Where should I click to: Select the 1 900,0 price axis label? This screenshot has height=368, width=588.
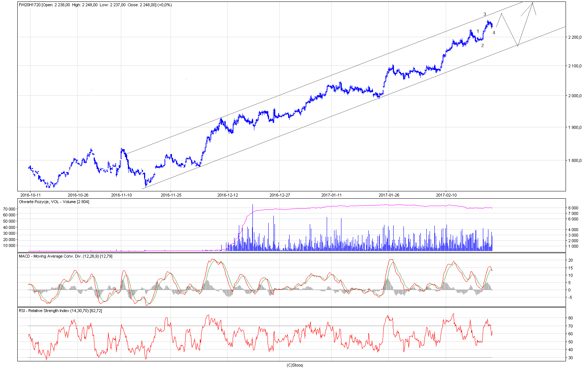tap(574, 128)
